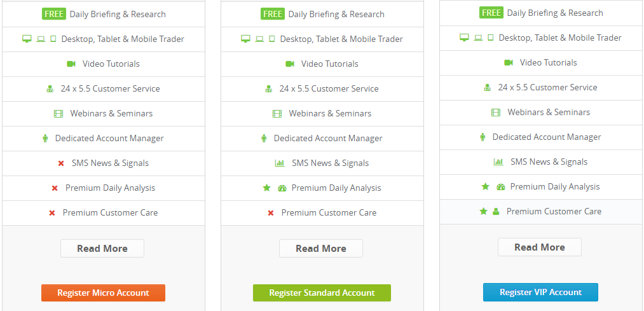Image resolution: width=644 pixels, height=311 pixels.
Task: Select Video Tutorials text in Micro column
Action: 111,64
